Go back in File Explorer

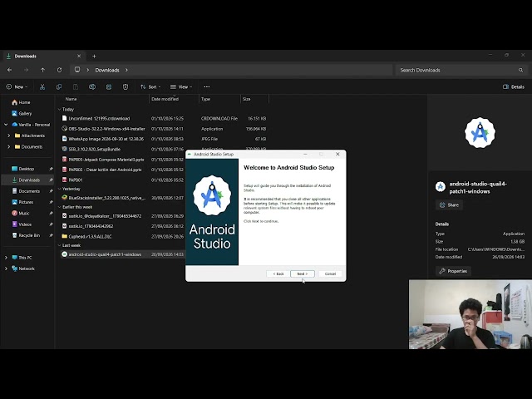coord(9,70)
